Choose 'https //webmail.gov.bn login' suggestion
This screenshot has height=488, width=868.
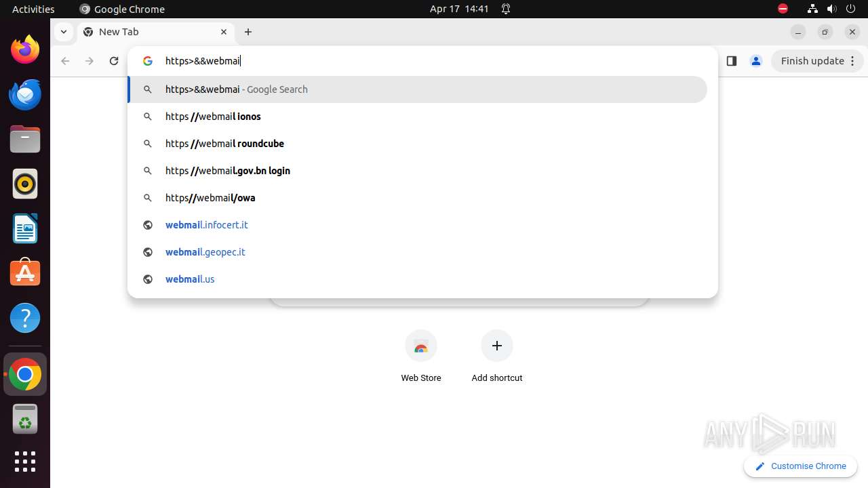point(418,171)
